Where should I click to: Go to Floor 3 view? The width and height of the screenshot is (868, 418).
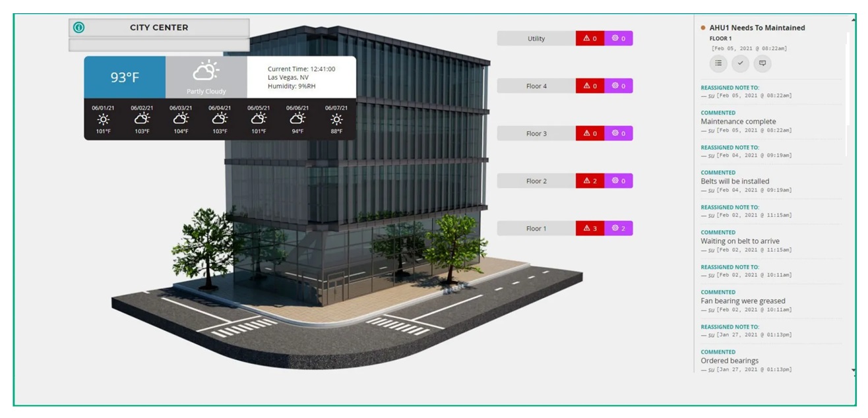tap(536, 133)
